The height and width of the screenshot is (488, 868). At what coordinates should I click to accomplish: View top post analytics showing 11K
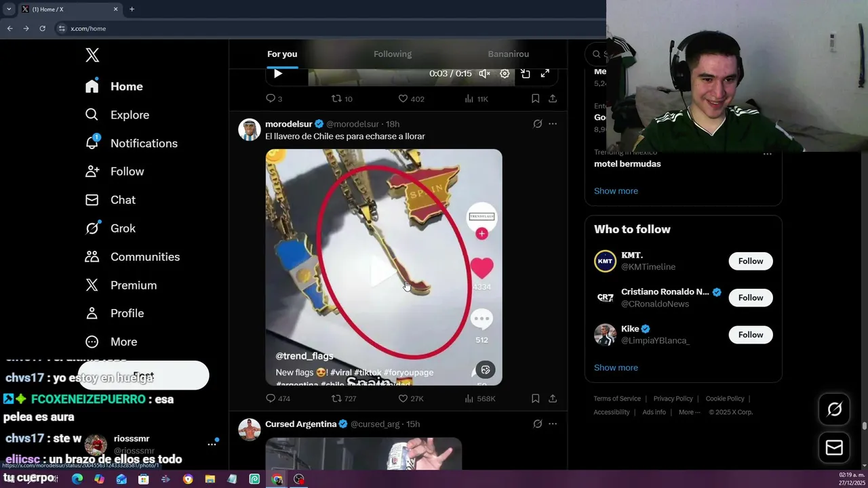476,99
